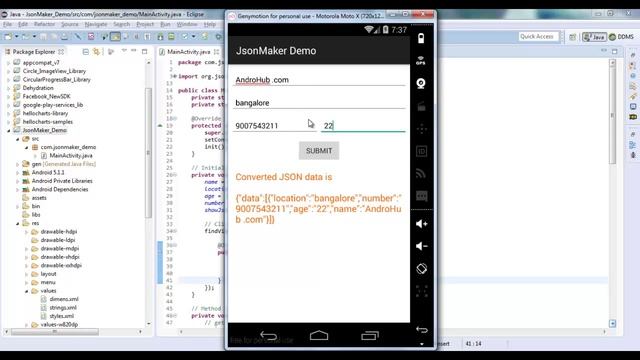
Task: Open the Edit menu
Action: click(x=23, y=24)
